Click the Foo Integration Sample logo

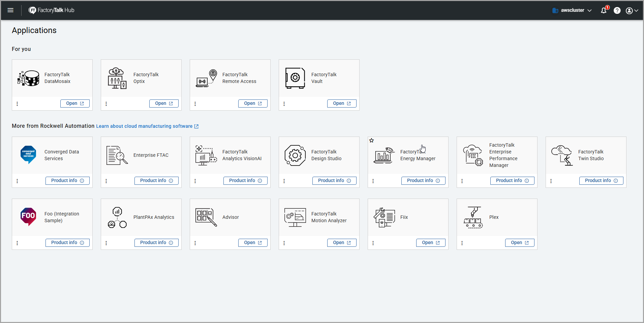click(x=28, y=216)
